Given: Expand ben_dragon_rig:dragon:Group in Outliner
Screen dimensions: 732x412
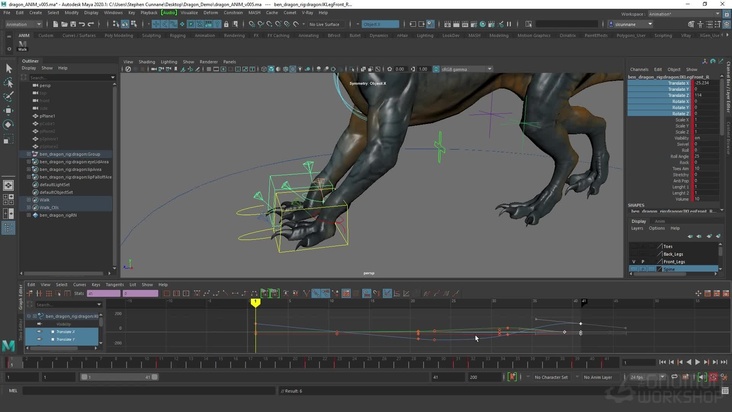Looking at the screenshot, I should point(28,154).
